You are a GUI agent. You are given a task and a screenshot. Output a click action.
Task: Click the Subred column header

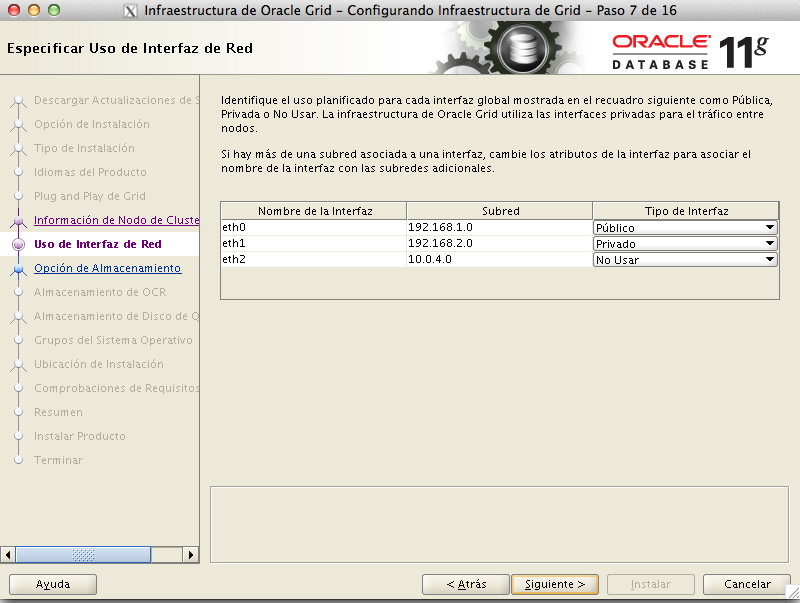(x=499, y=211)
